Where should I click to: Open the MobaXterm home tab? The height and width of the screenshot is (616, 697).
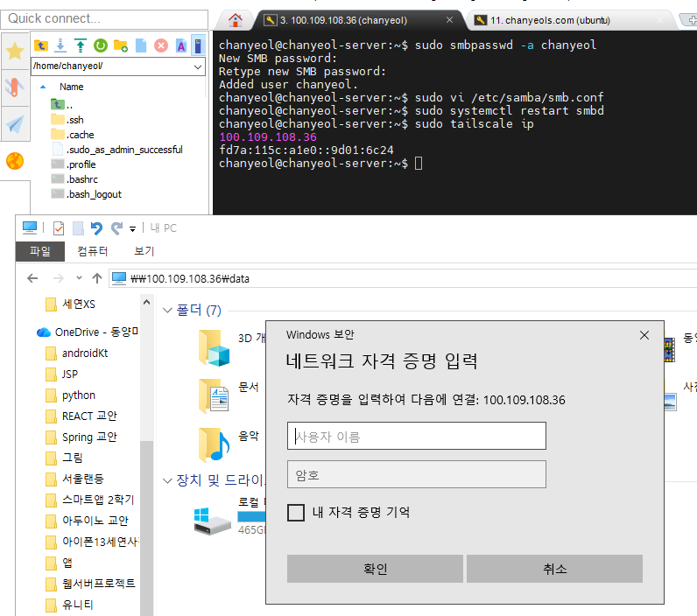[235, 20]
